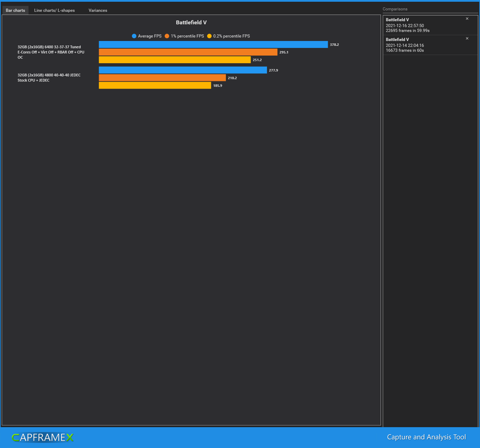Switch to the Bar charts tab
Image resolution: width=480 pixels, height=448 pixels.
[x=15, y=10]
